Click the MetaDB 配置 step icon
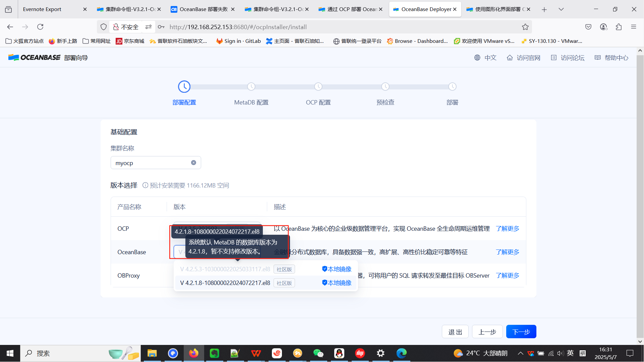This screenshot has height=362, width=644. point(251,87)
